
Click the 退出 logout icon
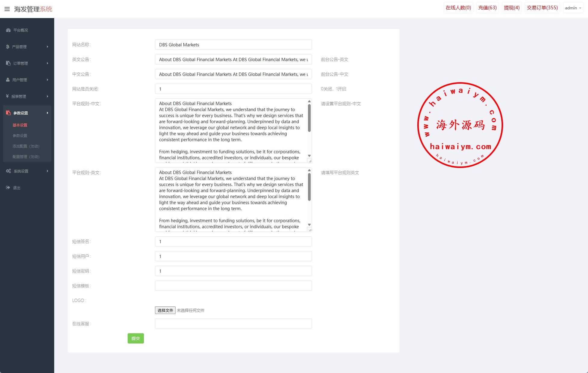tap(8, 188)
